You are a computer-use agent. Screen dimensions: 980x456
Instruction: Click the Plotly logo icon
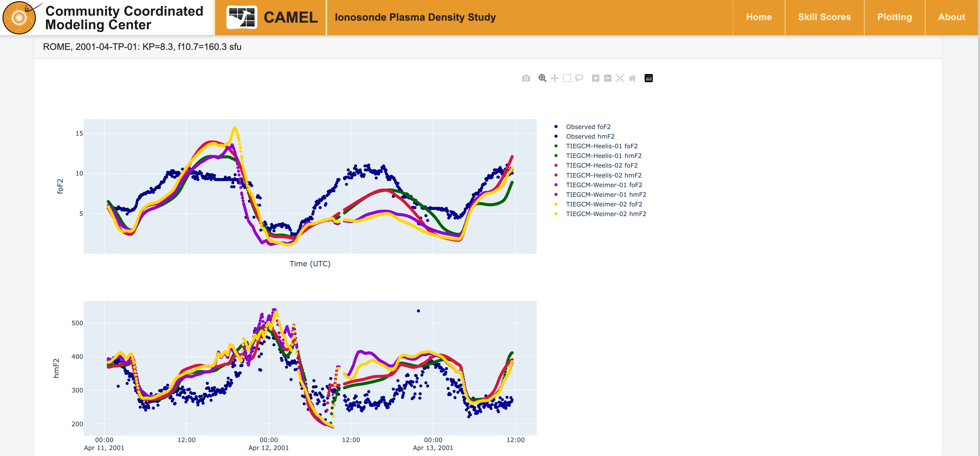click(x=648, y=78)
